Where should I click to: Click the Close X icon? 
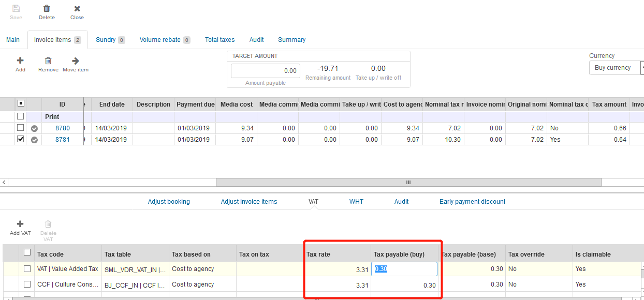point(77,9)
